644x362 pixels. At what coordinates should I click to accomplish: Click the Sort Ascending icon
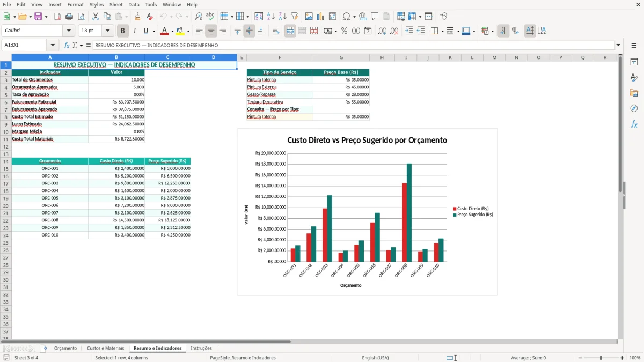(x=271, y=17)
